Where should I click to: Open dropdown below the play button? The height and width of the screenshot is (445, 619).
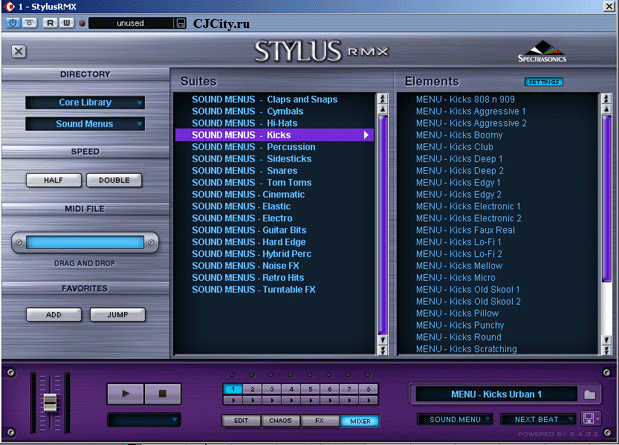point(144,419)
